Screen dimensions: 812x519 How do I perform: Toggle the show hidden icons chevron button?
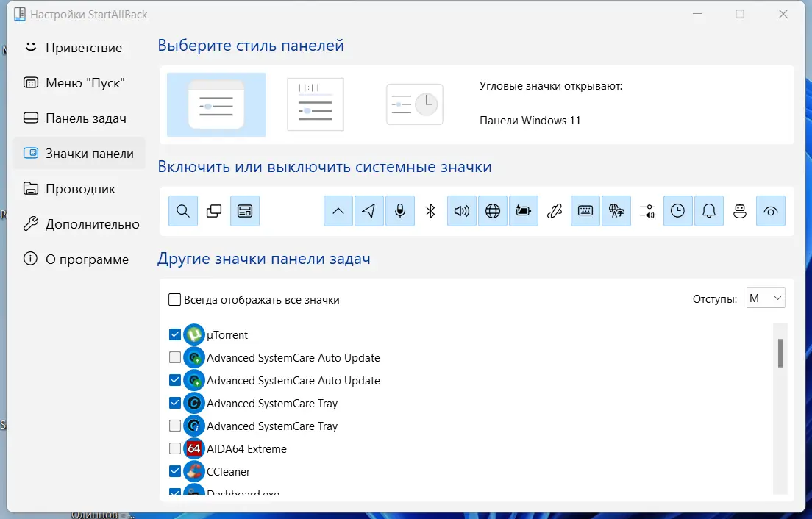[338, 211]
